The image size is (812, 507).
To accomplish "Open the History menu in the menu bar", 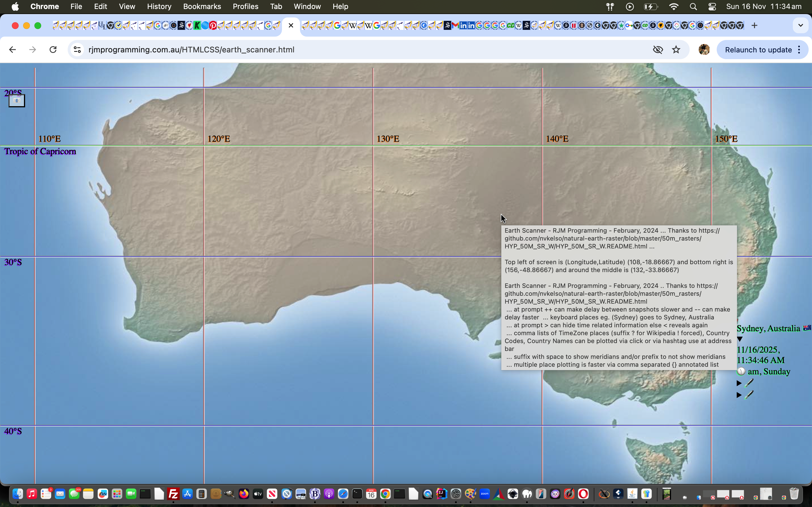I will click(159, 6).
